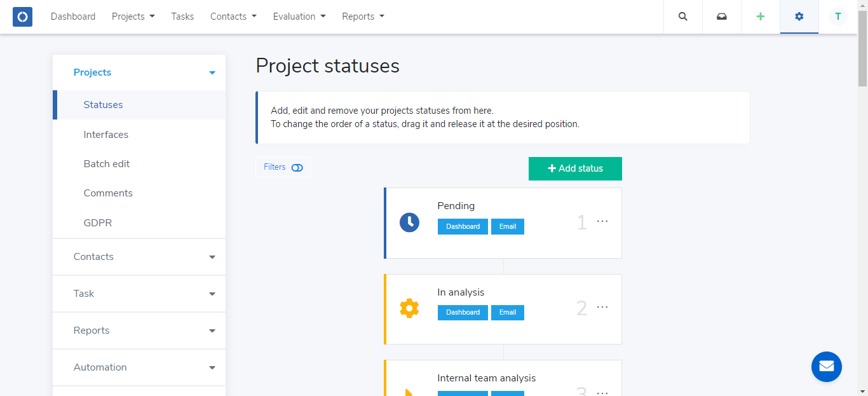868x396 pixels.
Task: Click the page vertical scrollbar thumb
Action: coord(863,48)
